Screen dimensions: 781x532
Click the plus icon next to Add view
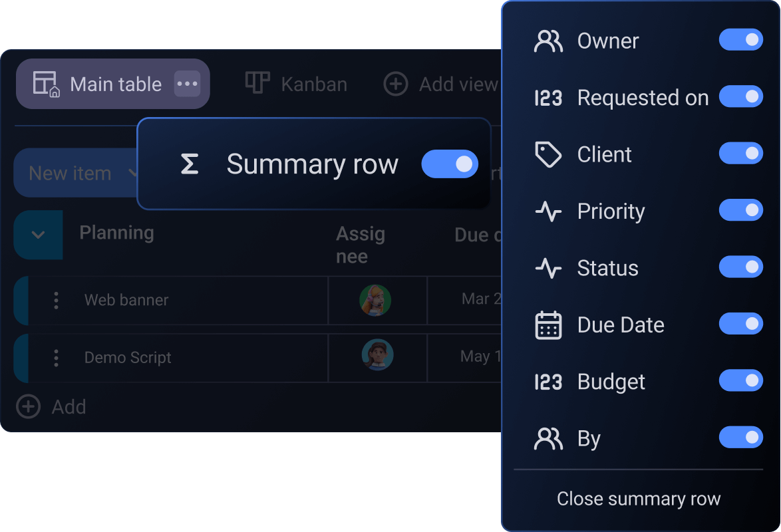(x=396, y=84)
